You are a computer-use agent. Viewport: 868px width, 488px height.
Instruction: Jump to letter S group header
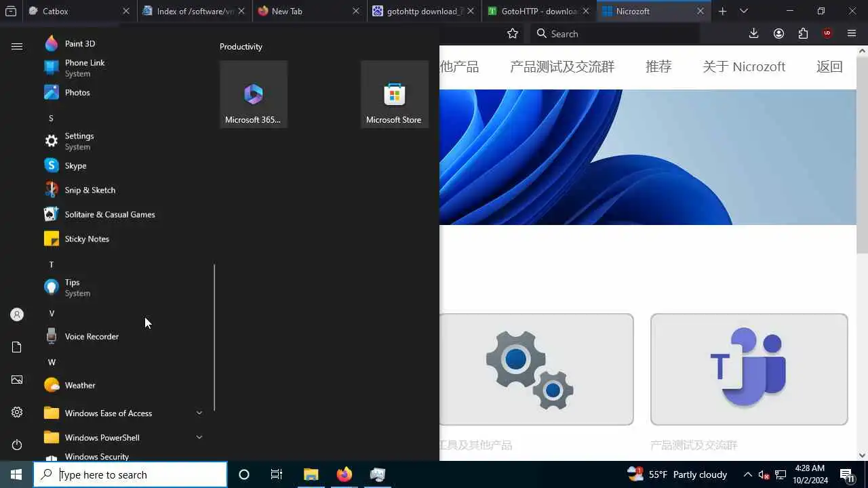click(51, 118)
